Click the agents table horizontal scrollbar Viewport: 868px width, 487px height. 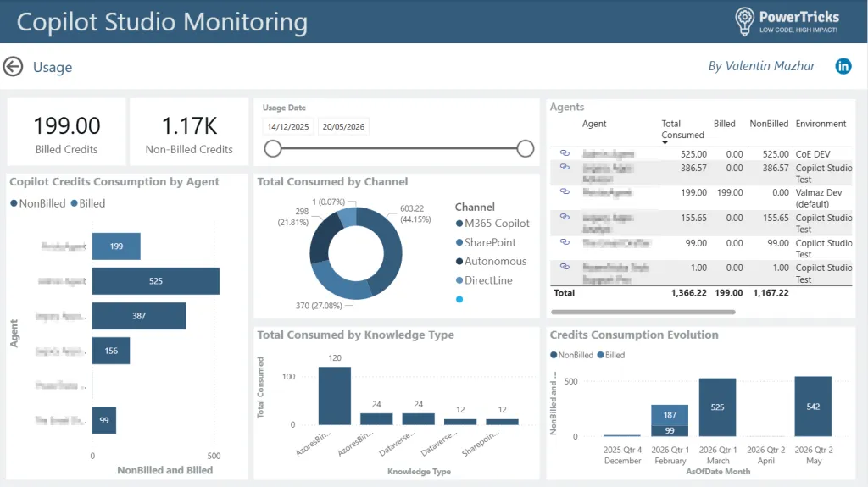(x=643, y=313)
